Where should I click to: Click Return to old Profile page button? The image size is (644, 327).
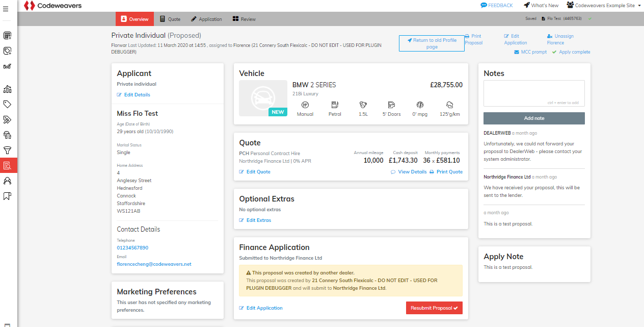point(432,43)
